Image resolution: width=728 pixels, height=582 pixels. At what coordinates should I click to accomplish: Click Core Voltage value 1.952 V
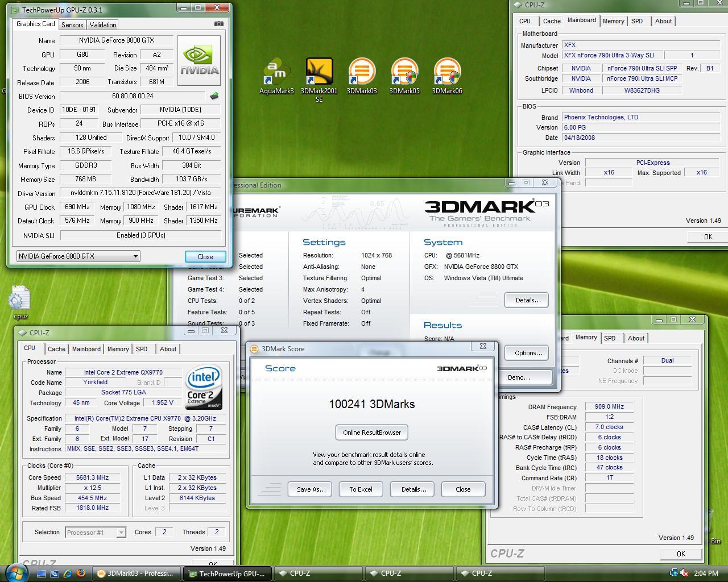click(163, 402)
